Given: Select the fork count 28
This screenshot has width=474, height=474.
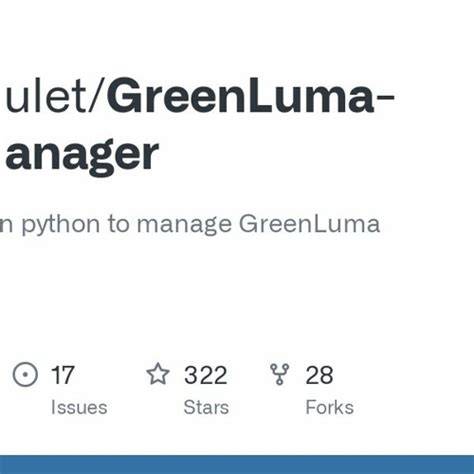Looking at the screenshot, I should (x=319, y=375).
